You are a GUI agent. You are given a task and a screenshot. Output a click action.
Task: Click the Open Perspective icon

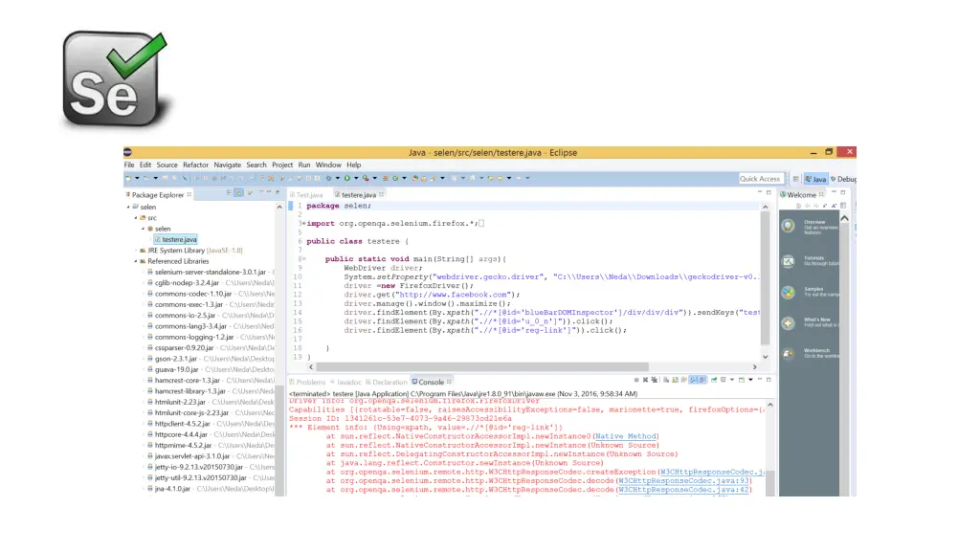pyautogui.click(x=795, y=179)
